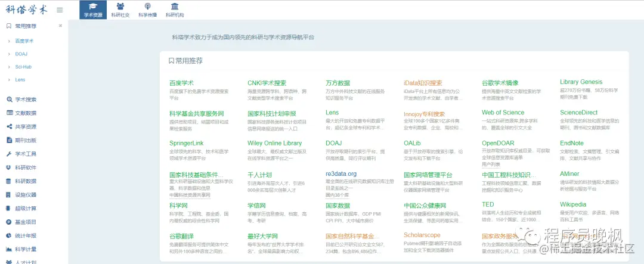Click the 统计年报 pie chart icon

pos(9,235)
